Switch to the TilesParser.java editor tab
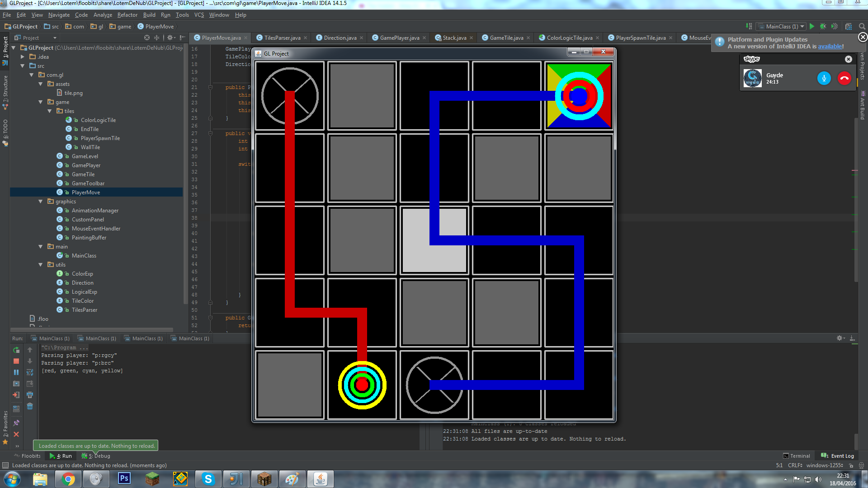This screenshot has height=488, width=868. point(282,38)
